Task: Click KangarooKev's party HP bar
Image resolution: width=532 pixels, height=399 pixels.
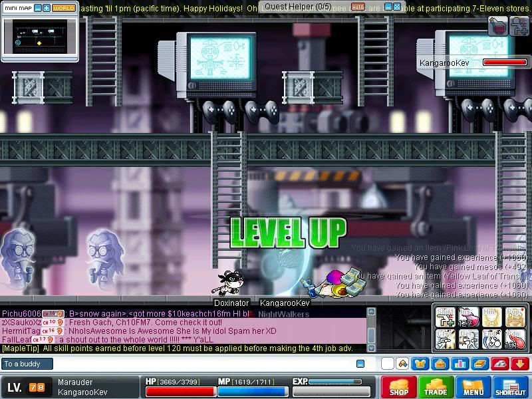Action: (x=505, y=62)
